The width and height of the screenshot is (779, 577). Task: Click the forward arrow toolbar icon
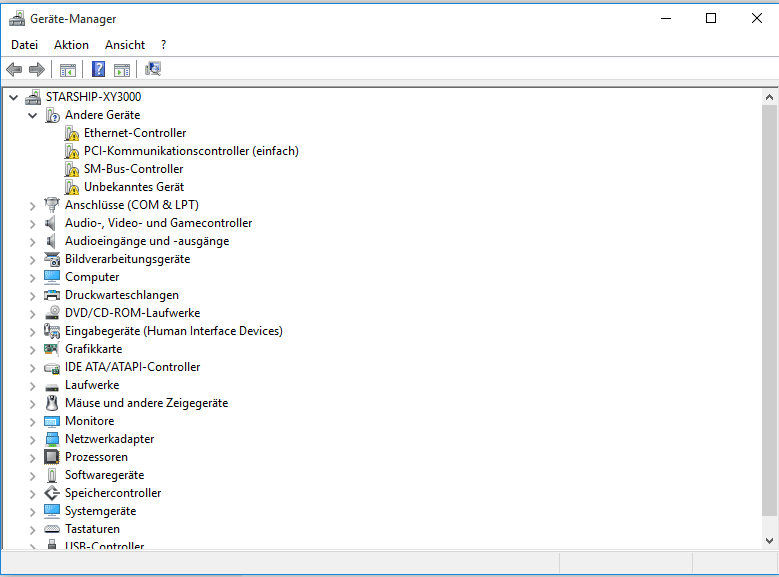[x=37, y=69]
